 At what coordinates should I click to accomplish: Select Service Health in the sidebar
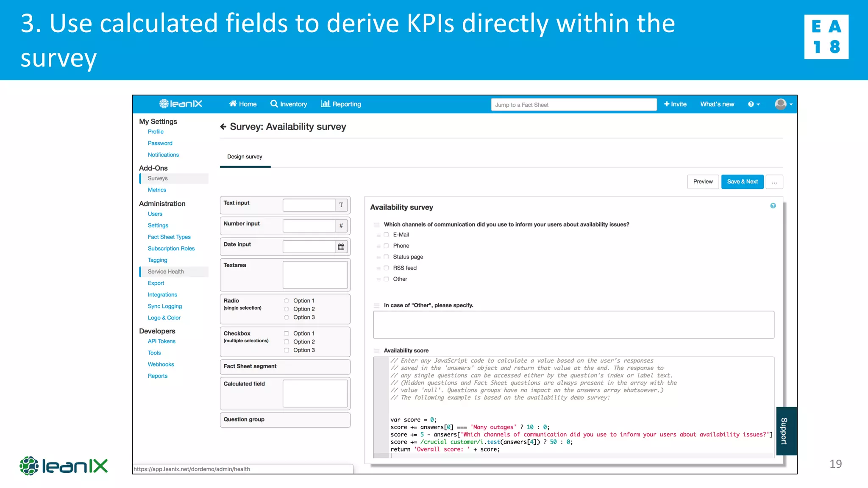pyautogui.click(x=174, y=272)
